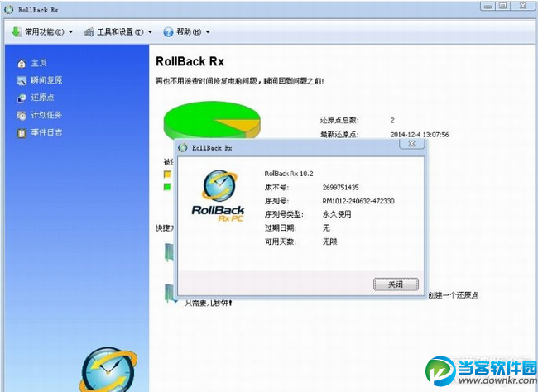Maximize the RollBack Rx main window
This screenshot has width=538, height=392.
click(503, 6)
